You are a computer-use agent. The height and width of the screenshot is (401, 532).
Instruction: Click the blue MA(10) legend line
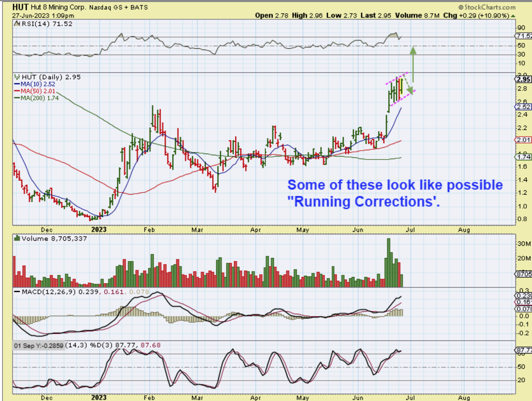click(17, 84)
